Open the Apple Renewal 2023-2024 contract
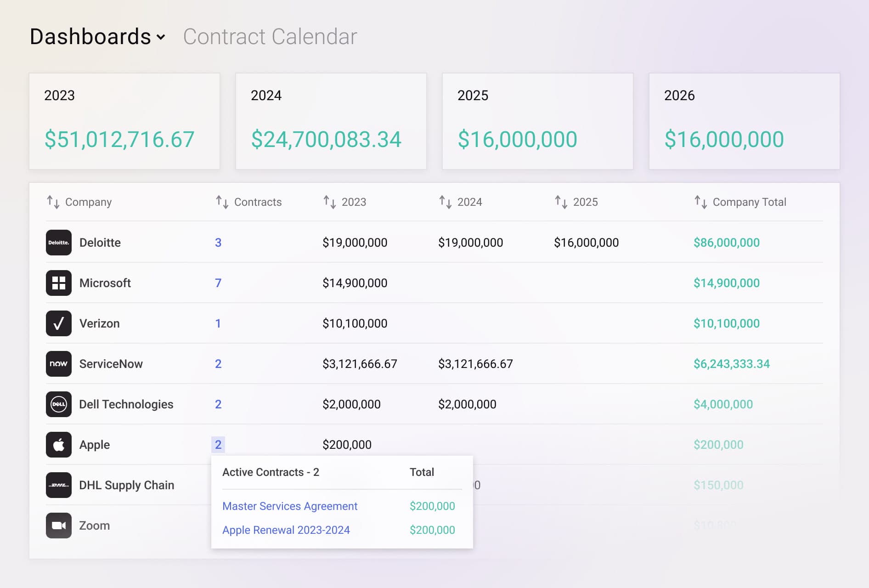This screenshot has width=869, height=588. tap(286, 530)
